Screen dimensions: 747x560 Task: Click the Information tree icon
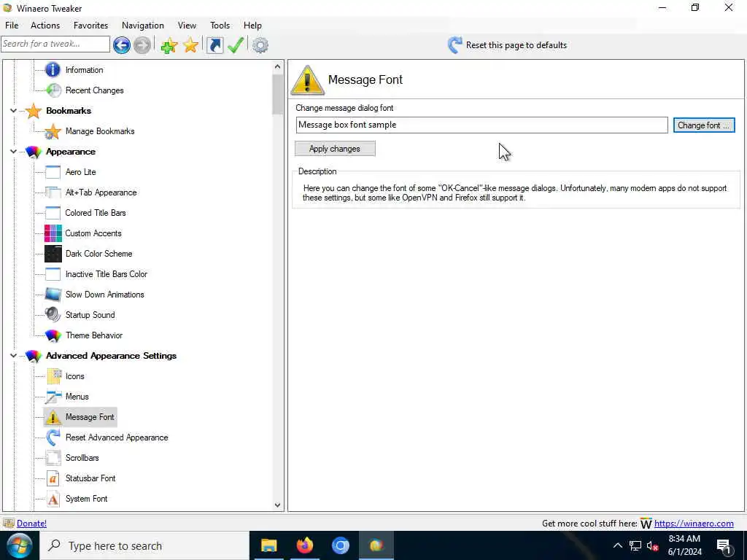click(x=53, y=70)
